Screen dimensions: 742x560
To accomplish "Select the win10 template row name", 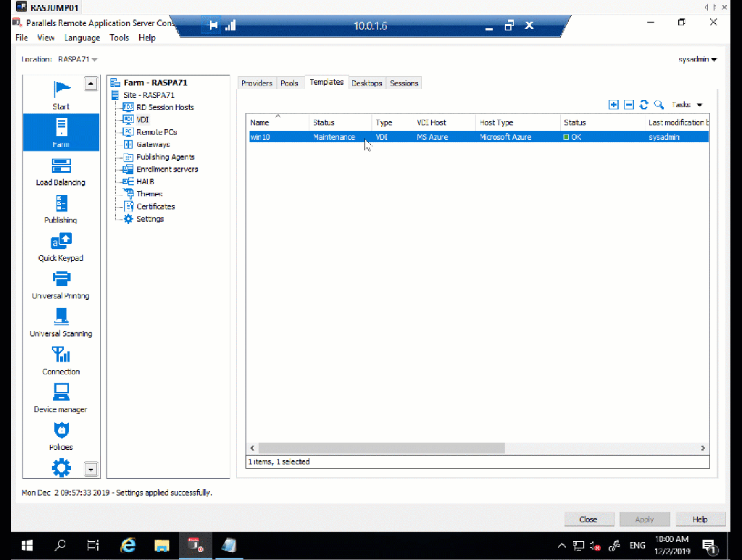I will (260, 137).
